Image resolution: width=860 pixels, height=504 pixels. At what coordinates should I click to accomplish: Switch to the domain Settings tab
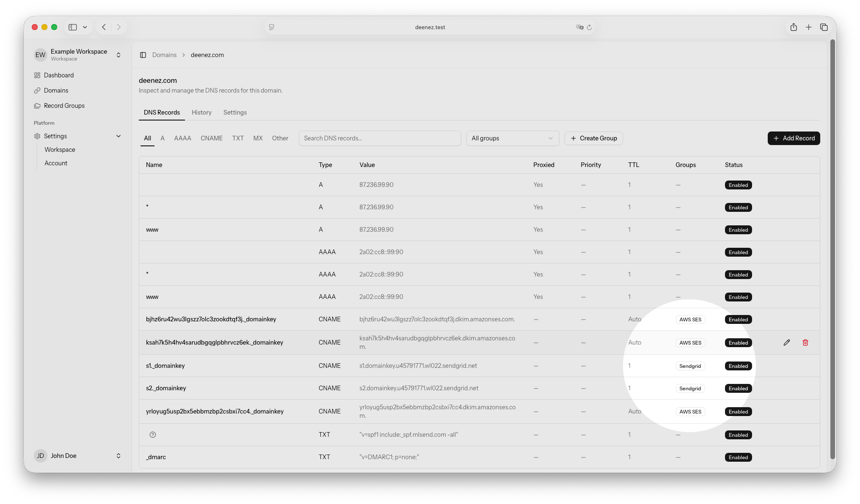235,112
